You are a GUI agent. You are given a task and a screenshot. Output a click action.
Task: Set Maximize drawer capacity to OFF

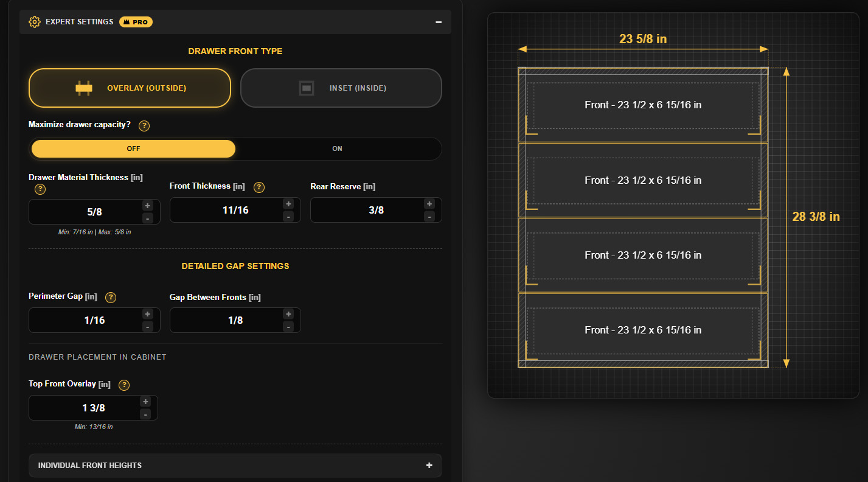[133, 148]
